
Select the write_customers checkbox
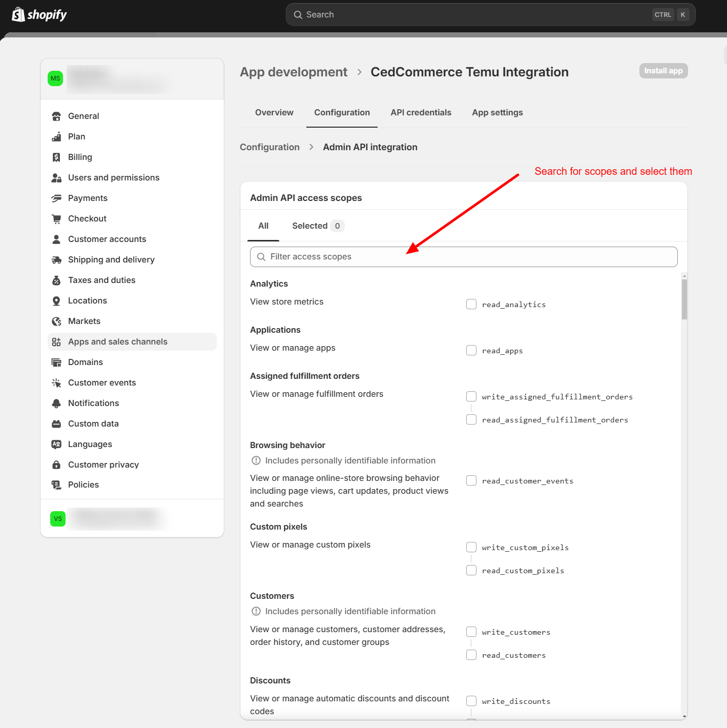tap(471, 632)
